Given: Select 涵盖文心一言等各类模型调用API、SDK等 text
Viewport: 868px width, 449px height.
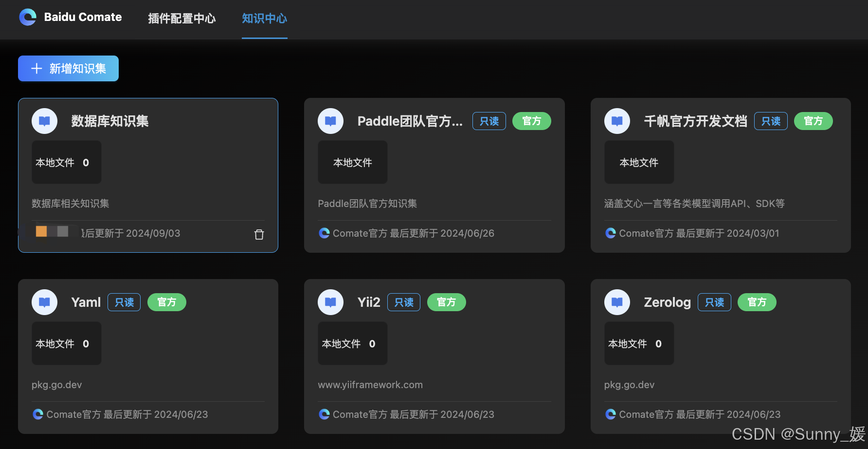Looking at the screenshot, I should pyautogui.click(x=694, y=204).
